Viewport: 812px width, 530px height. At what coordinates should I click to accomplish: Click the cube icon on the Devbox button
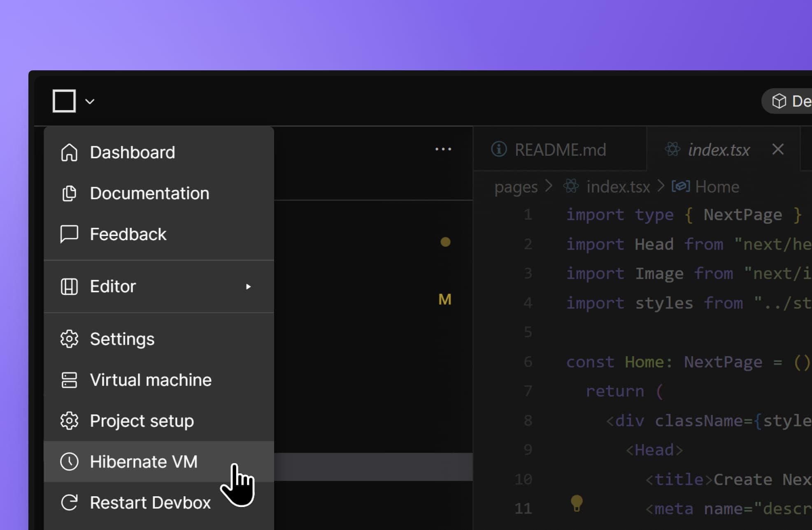coord(780,101)
